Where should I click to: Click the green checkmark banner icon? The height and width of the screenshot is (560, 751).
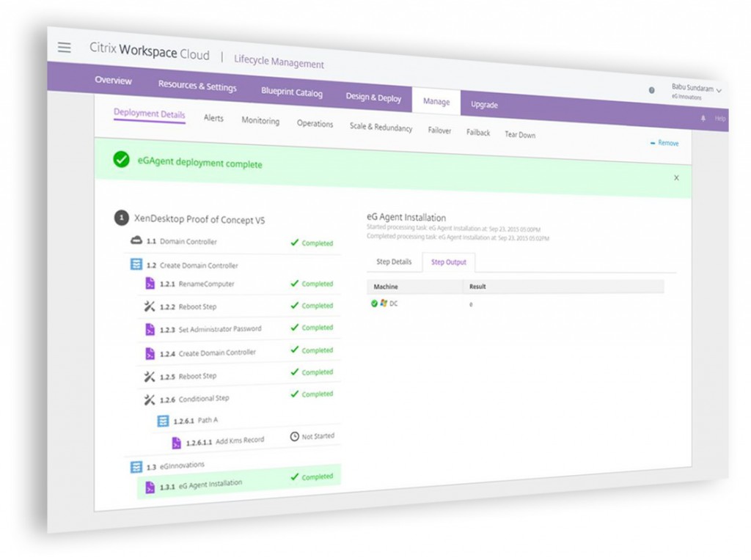[121, 159]
